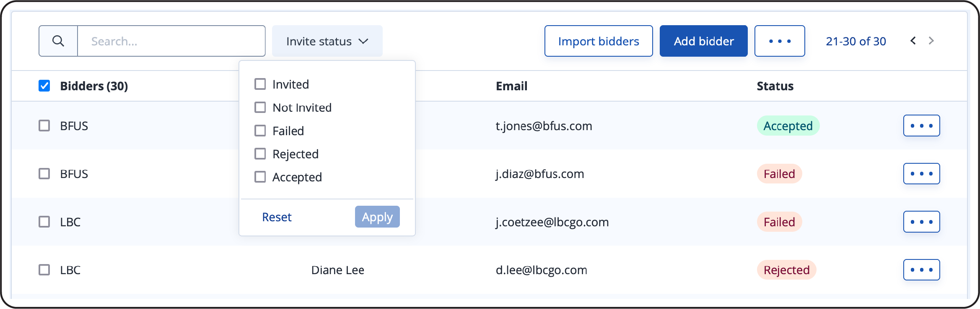
Task: Check the Invited filter option
Action: [x=260, y=84]
